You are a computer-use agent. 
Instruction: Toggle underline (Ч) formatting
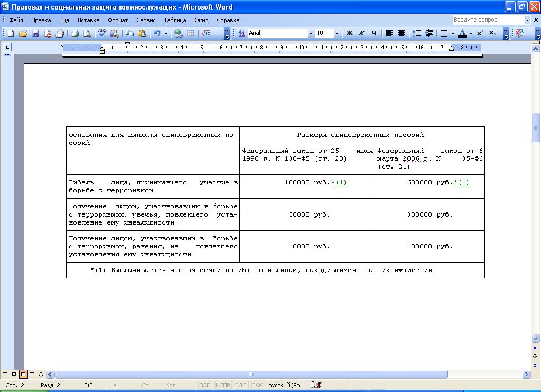[x=374, y=33]
